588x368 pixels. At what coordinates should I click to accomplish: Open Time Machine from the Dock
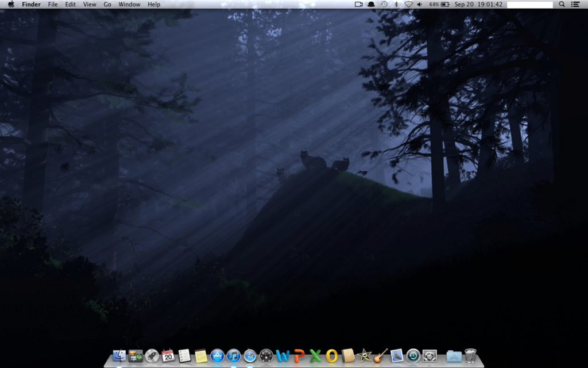413,355
